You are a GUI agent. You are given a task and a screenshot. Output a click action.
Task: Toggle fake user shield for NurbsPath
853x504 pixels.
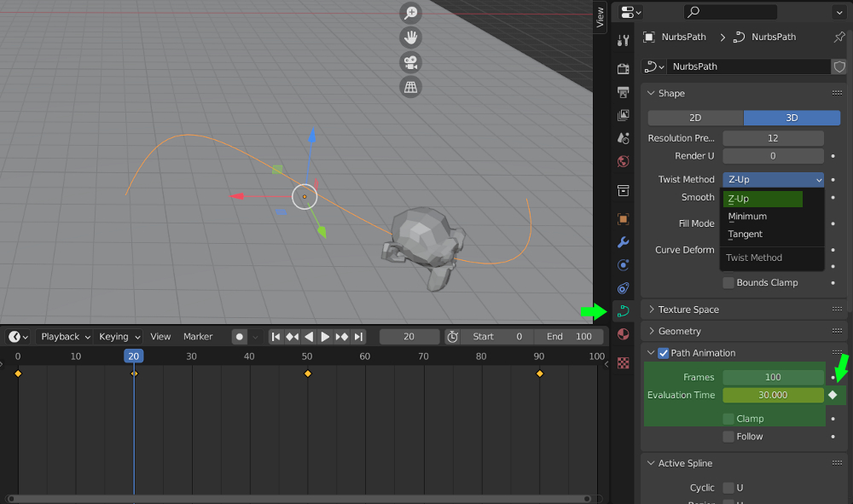839,67
